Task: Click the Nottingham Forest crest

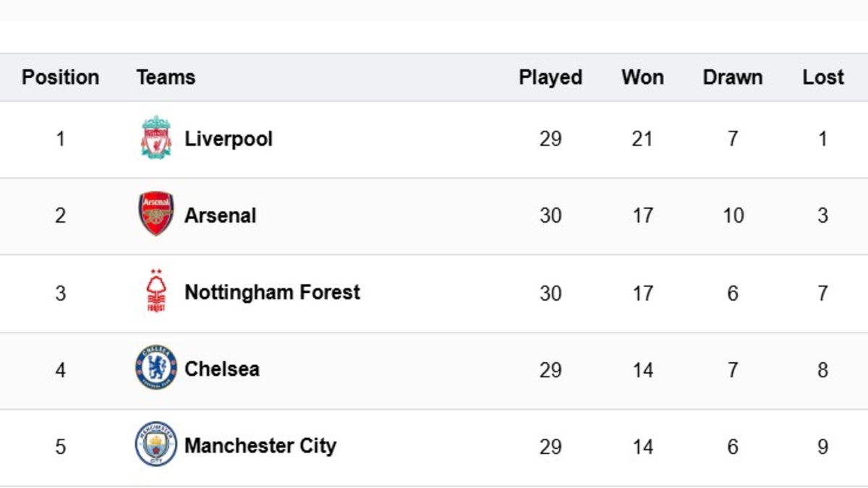Action: (x=156, y=291)
